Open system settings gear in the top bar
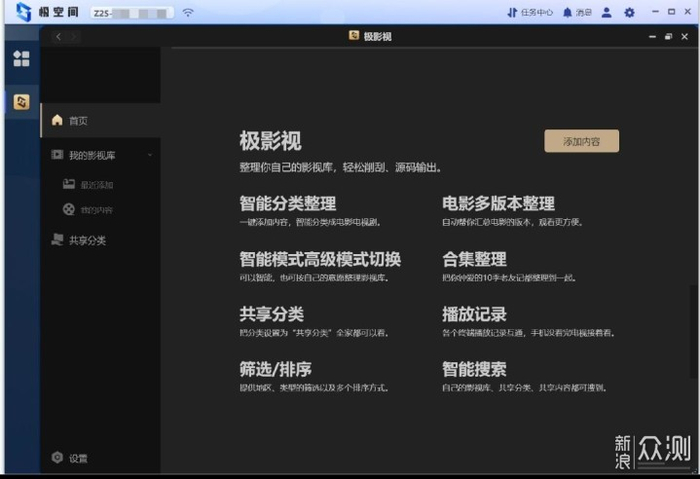The height and width of the screenshot is (479, 700). [629, 13]
